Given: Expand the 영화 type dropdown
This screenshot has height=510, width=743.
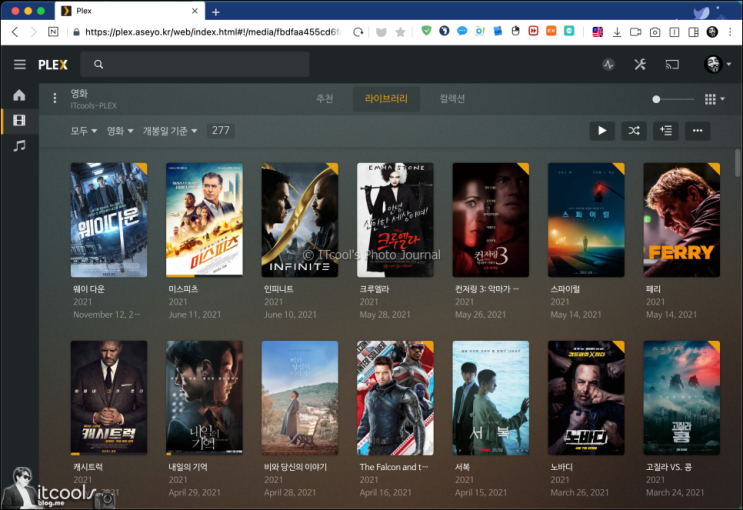Looking at the screenshot, I should click(119, 131).
